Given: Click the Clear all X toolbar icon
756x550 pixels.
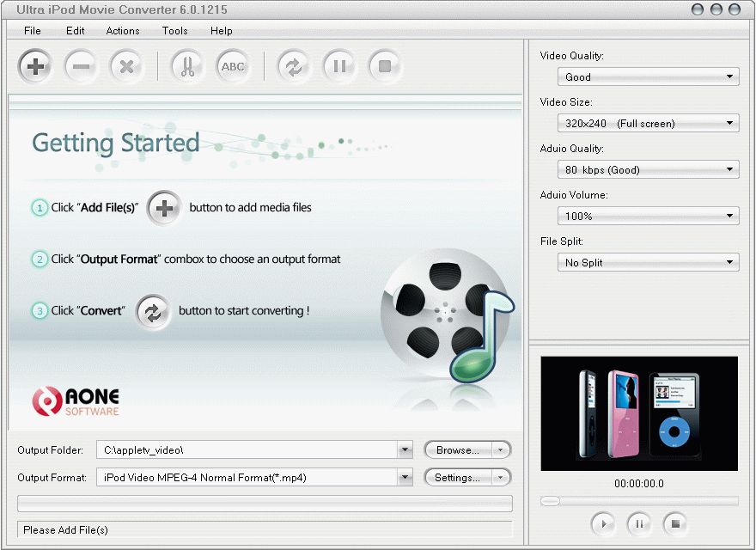Looking at the screenshot, I should click(x=126, y=66).
